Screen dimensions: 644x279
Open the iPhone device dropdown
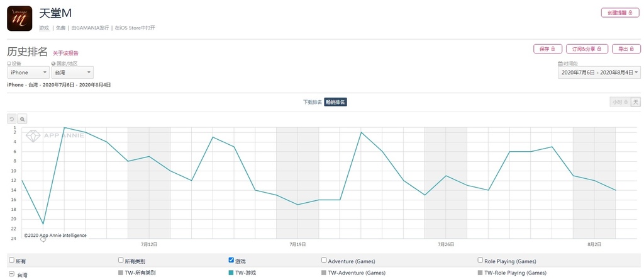coord(28,72)
